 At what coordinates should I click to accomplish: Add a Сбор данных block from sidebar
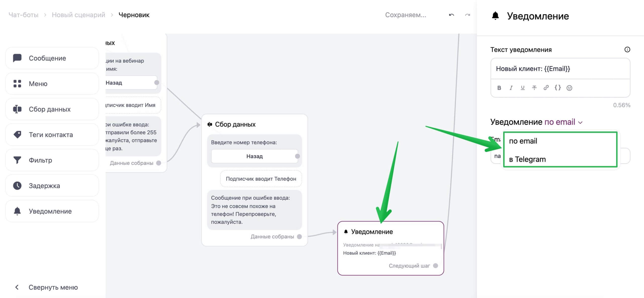pos(52,109)
